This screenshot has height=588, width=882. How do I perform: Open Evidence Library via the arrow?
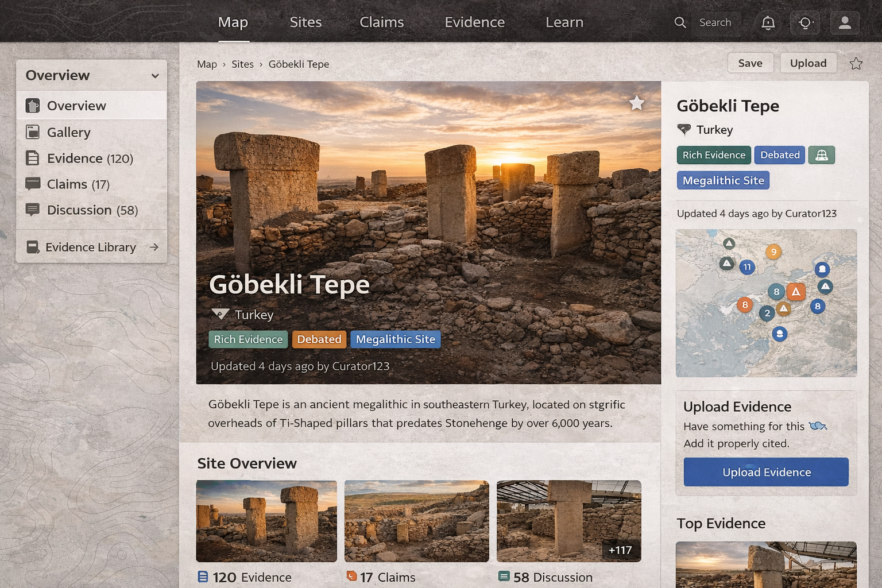(x=154, y=247)
